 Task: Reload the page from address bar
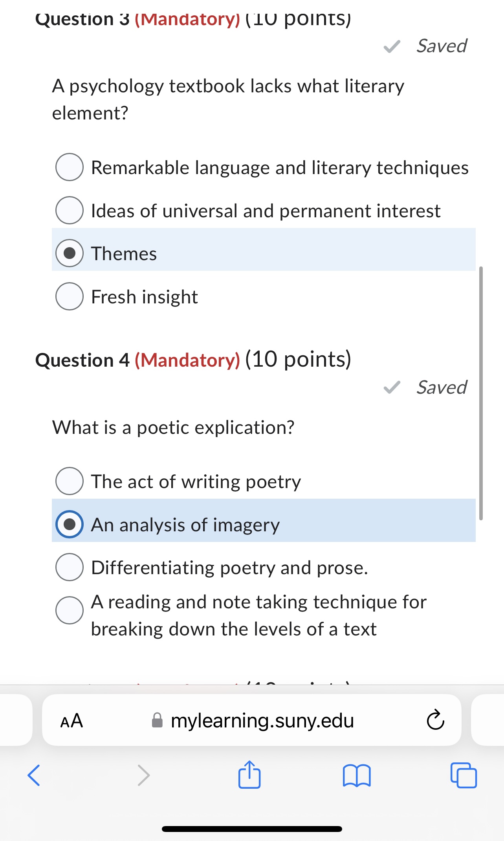(x=435, y=720)
